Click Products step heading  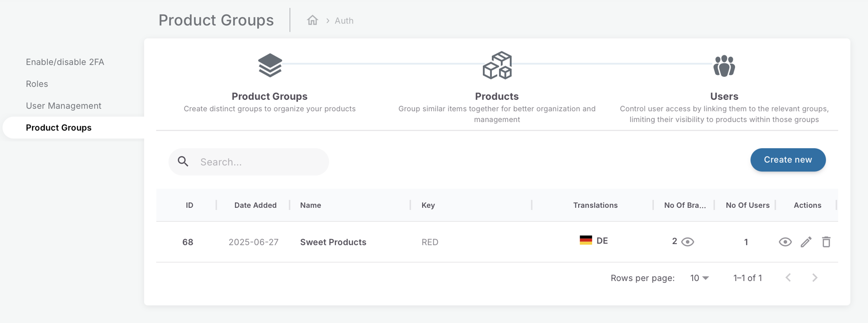497,96
